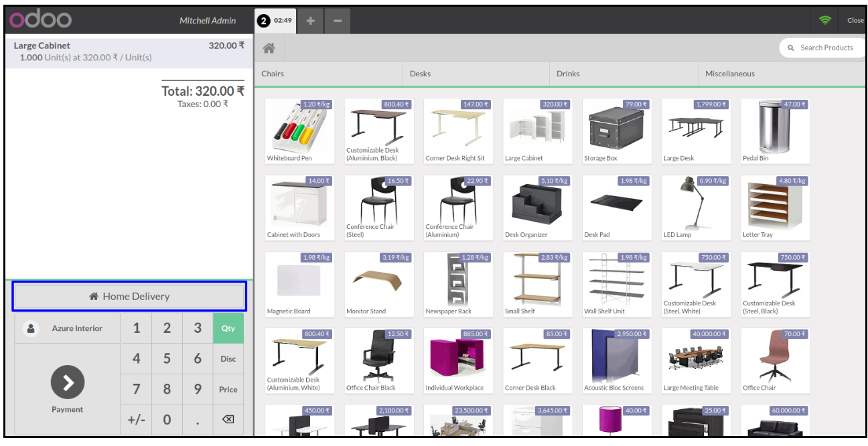Screen dimensions: 868x446
Task: Add Storage Box product to order
Action: [x=616, y=131]
